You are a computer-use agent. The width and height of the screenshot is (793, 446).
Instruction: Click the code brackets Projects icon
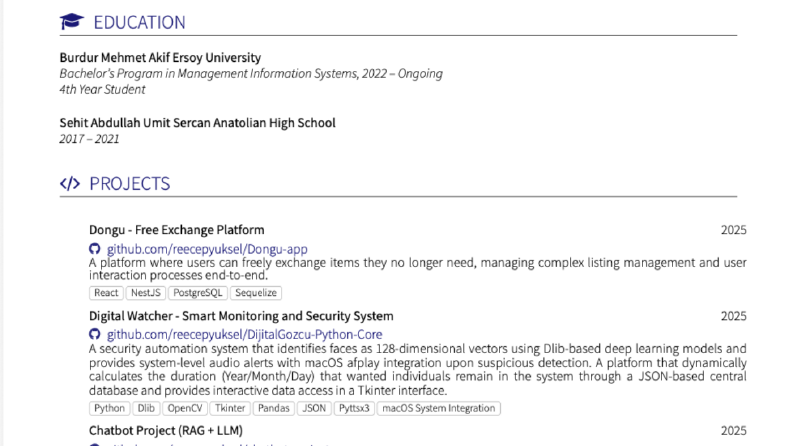click(70, 183)
